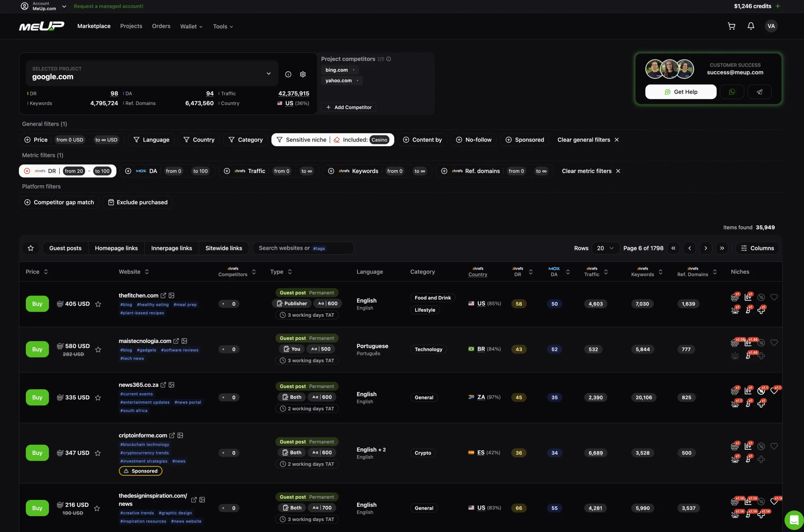This screenshot has width=804, height=532.
Task: Switch to Homepage links tab
Action: [x=116, y=248]
